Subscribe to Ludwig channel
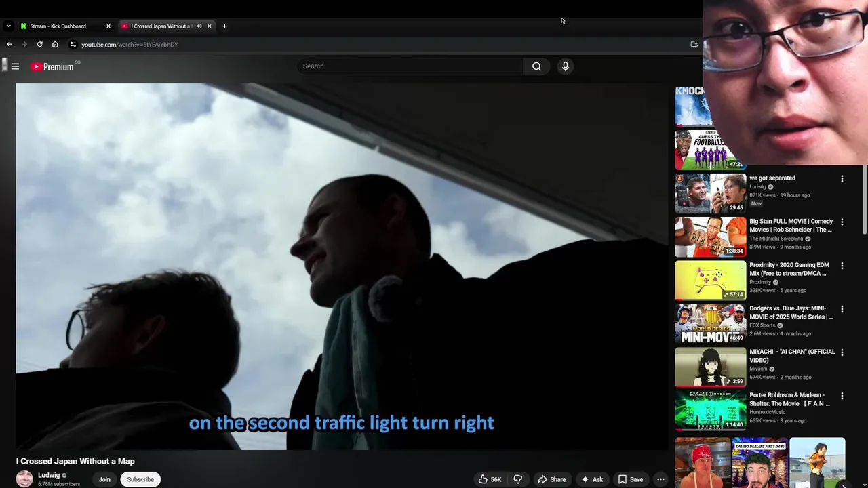 click(140, 479)
